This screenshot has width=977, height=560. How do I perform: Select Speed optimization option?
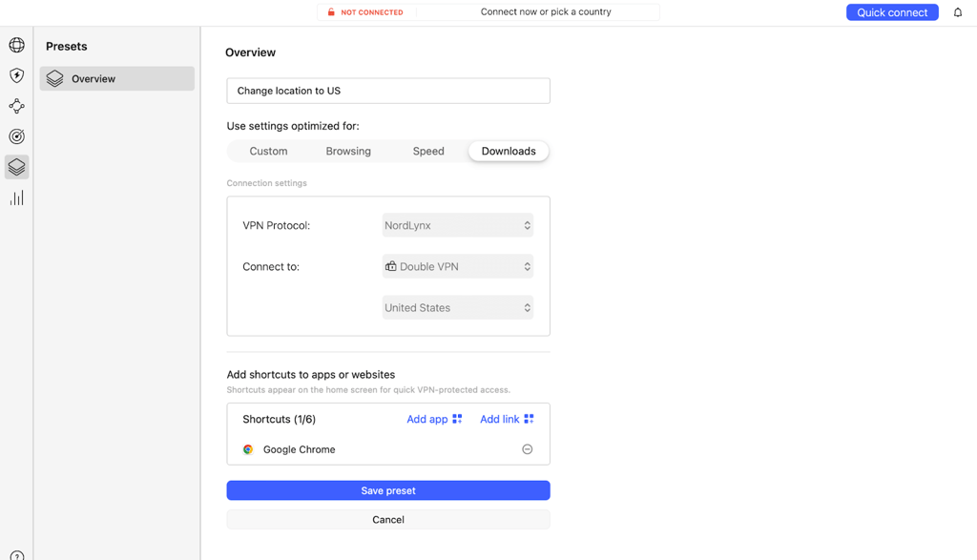coord(428,152)
